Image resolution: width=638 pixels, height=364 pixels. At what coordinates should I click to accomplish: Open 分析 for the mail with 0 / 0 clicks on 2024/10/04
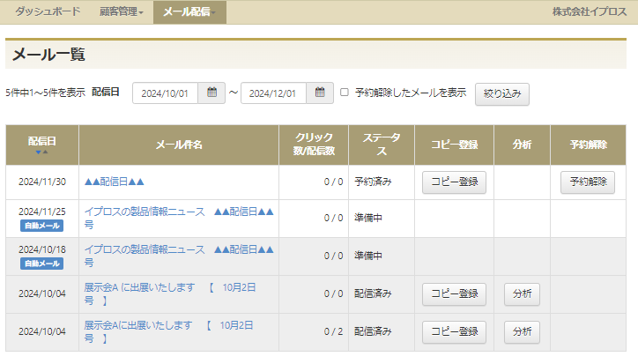[522, 293]
